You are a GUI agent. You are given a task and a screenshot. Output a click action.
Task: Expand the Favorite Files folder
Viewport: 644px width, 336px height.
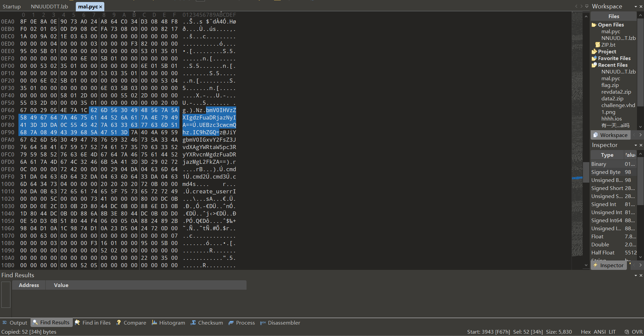click(614, 58)
